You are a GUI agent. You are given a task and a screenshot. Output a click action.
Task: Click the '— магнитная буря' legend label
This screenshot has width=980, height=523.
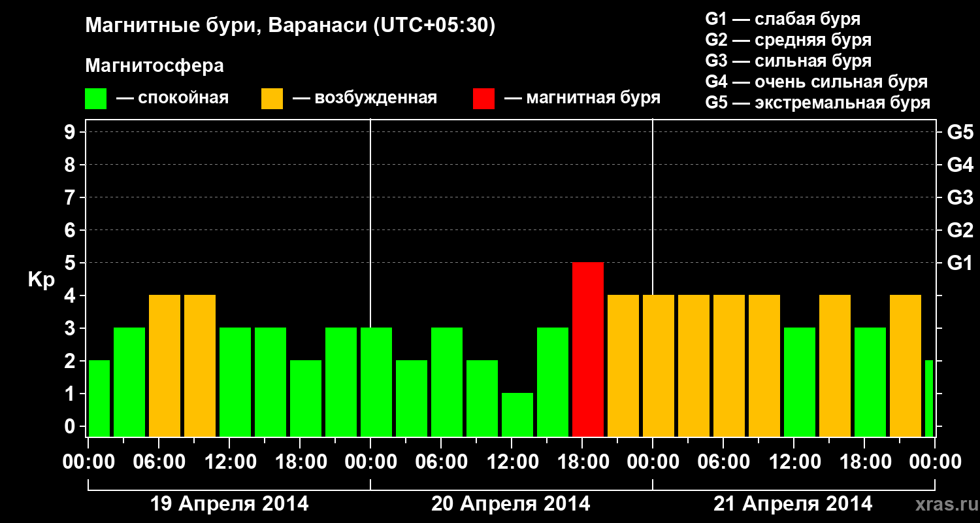click(583, 99)
